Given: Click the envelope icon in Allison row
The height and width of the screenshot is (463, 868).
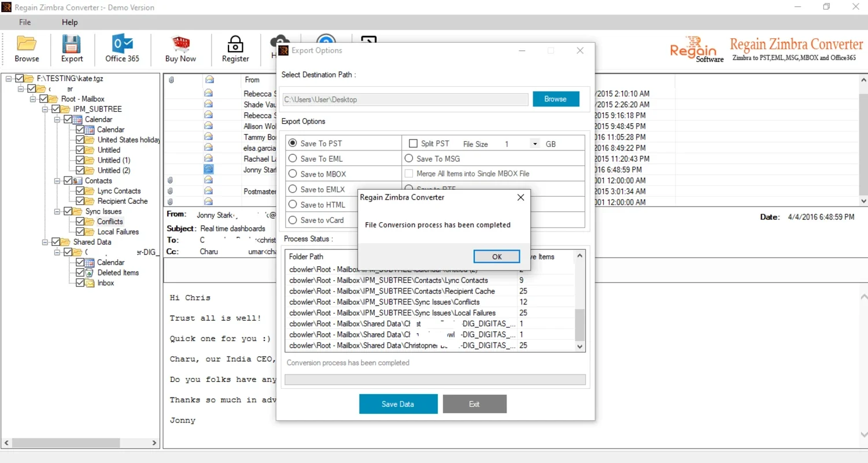Looking at the screenshot, I should (209, 126).
